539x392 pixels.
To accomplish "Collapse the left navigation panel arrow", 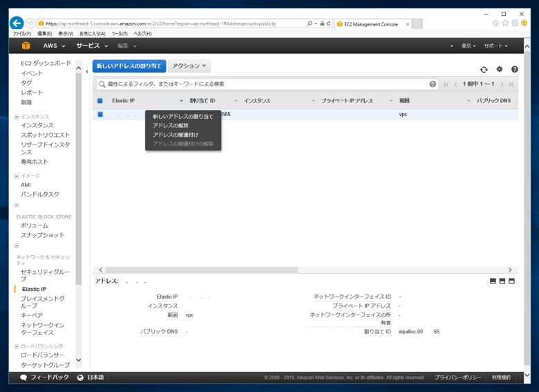I will [86, 72].
